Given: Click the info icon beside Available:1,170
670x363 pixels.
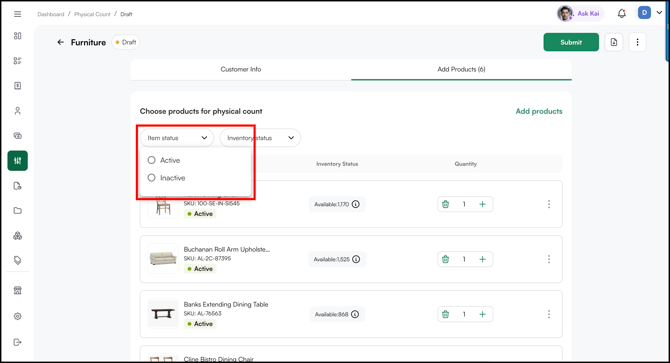Looking at the screenshot, I should (356, 204).
